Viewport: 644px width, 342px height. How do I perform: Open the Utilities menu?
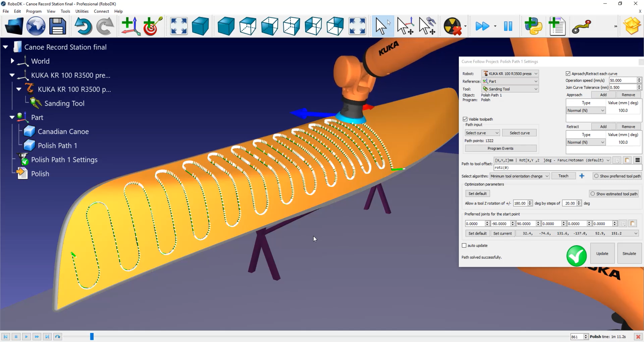point(82,11)
